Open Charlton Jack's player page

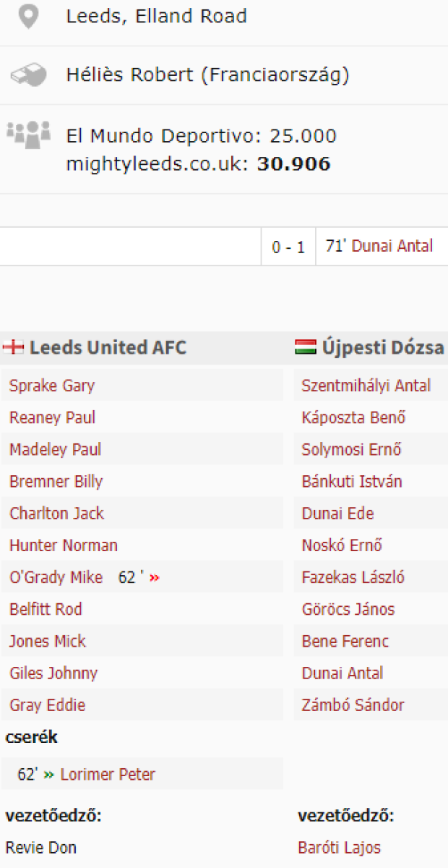[x=56, y=514]
